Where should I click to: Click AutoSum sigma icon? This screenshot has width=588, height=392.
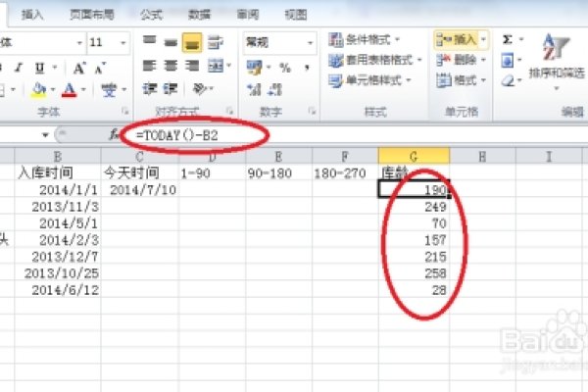(507, 39)
